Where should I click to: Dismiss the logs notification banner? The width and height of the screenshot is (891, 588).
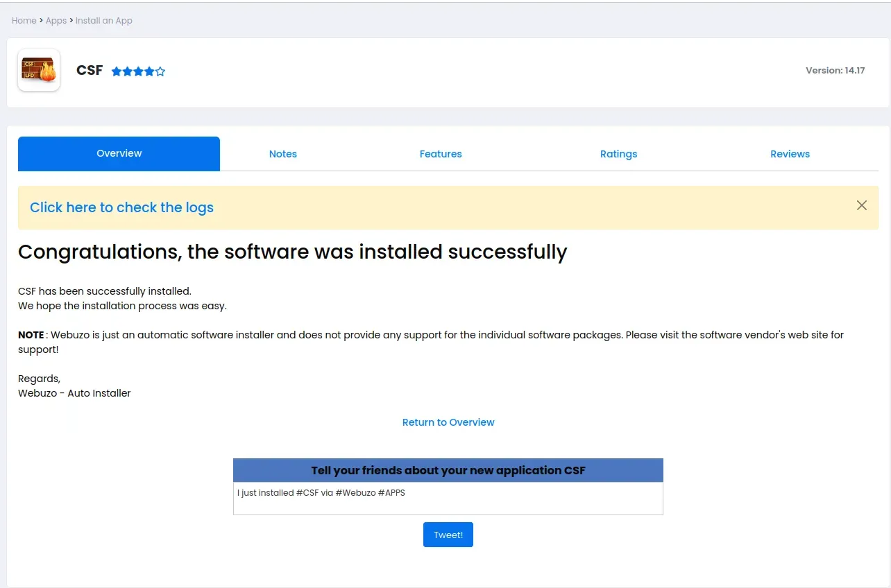tap(861, 205)
